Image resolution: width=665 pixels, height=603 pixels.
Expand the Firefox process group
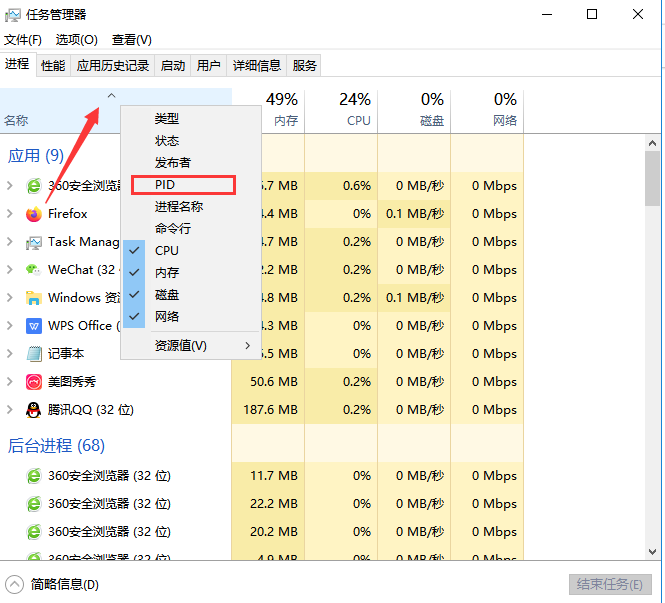point(10,214)
